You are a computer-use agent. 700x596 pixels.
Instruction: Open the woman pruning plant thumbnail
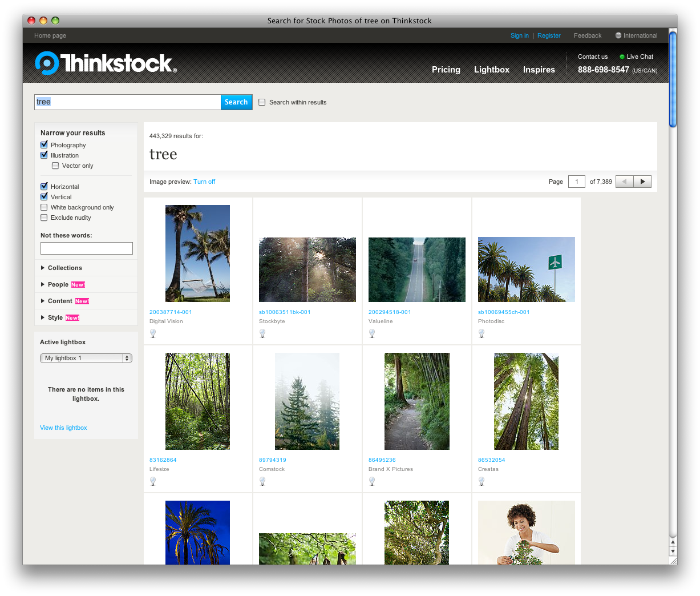click(527, 533)
